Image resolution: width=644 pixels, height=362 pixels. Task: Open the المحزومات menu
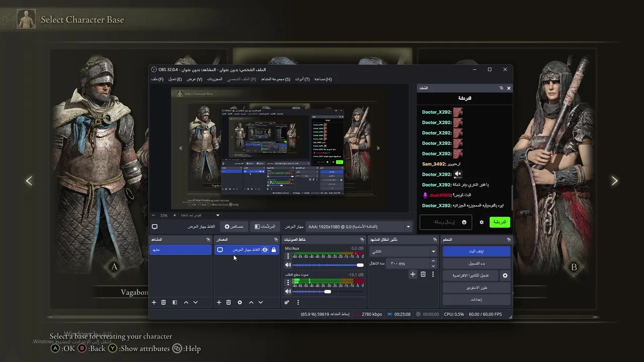pos(215,79)
